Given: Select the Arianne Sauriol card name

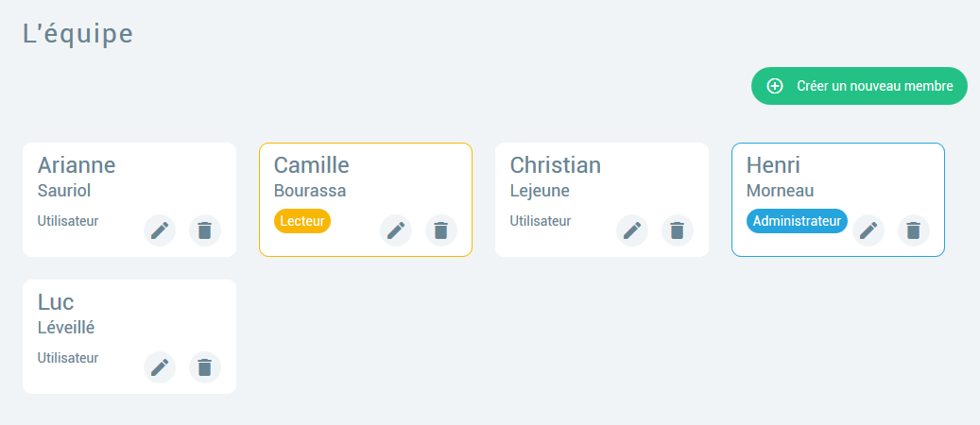Looking at the screenshot, I should [x=77, y=166].
